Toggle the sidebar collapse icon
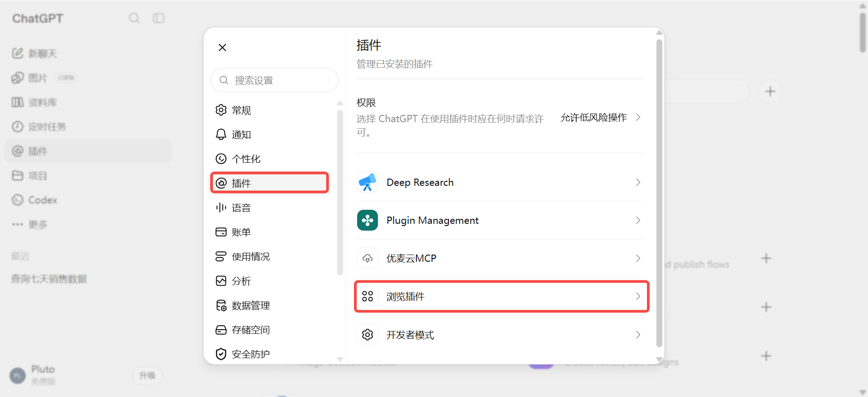This screenshot has width=868, height=397. 159,18
